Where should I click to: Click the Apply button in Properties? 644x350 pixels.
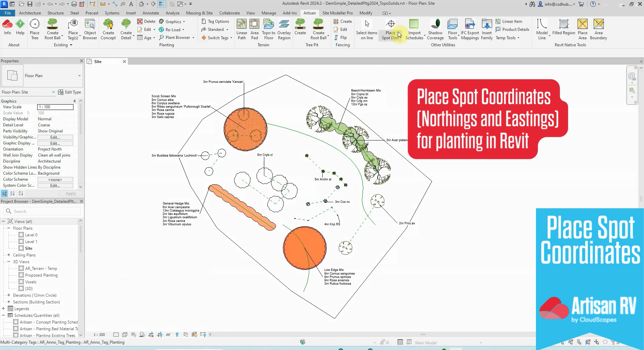pyautogui.click(x=70, y=193)
